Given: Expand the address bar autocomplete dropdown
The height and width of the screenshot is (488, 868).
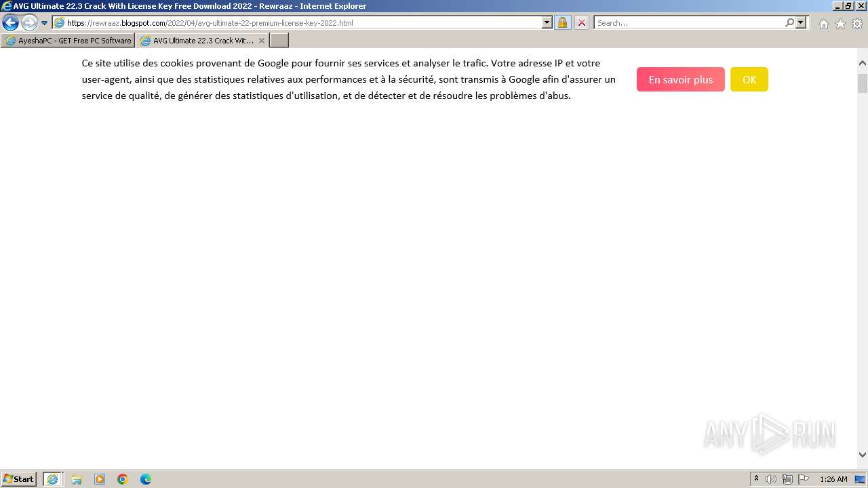Looking at the screenshot, I should point(547,22).
